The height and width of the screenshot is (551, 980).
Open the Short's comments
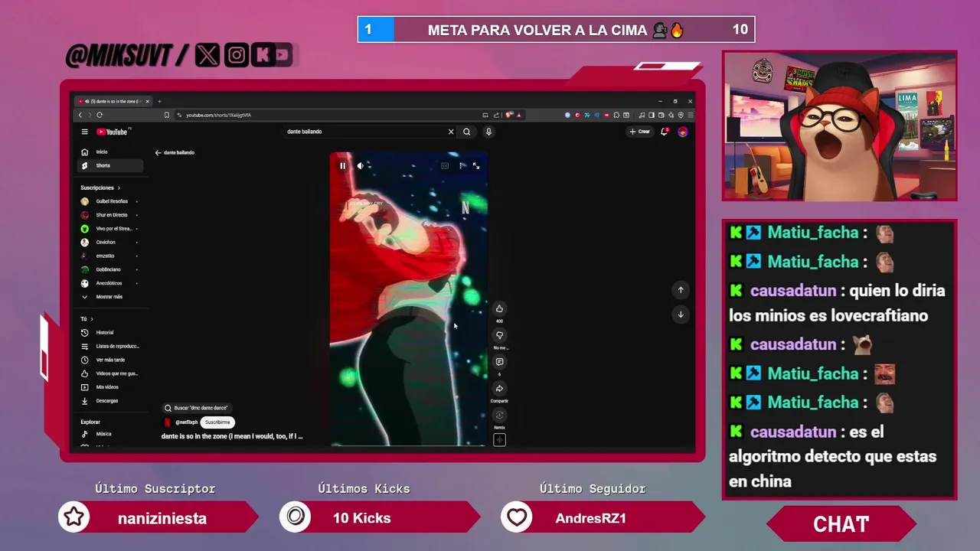click(x=499, y=362)
